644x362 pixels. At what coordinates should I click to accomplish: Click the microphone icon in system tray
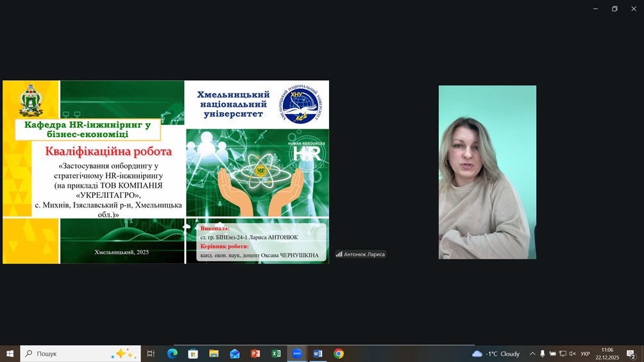point(543,354)
